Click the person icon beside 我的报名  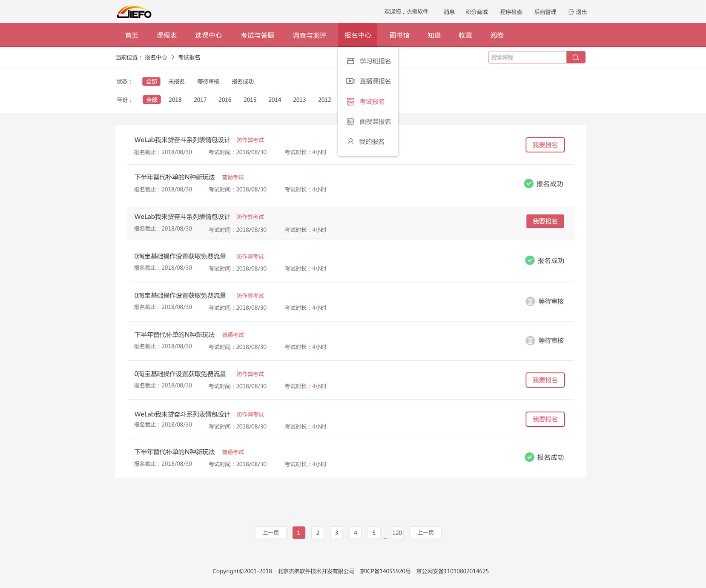[x=350, y=142]
